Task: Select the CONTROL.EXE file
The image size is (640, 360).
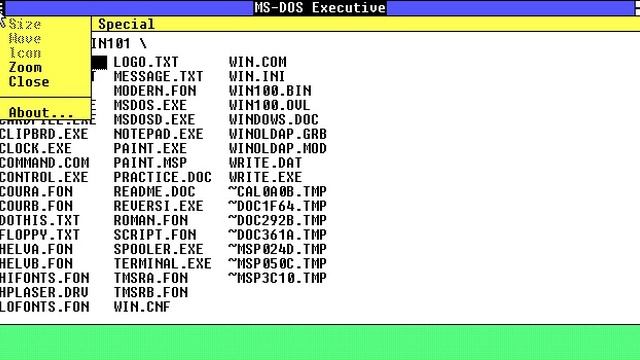Action: [44, 177]
